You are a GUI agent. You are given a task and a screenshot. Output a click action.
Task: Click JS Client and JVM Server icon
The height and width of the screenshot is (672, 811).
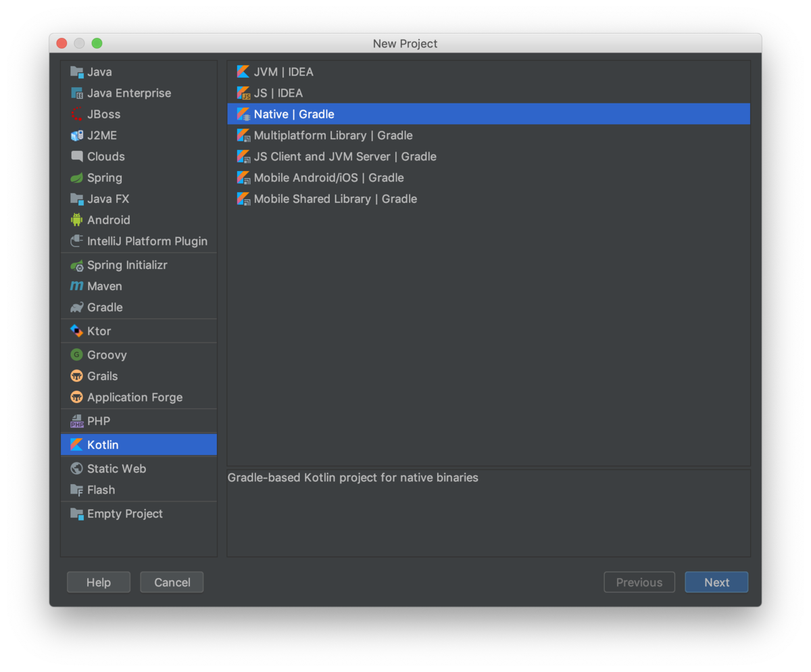[x=243, y=156]
